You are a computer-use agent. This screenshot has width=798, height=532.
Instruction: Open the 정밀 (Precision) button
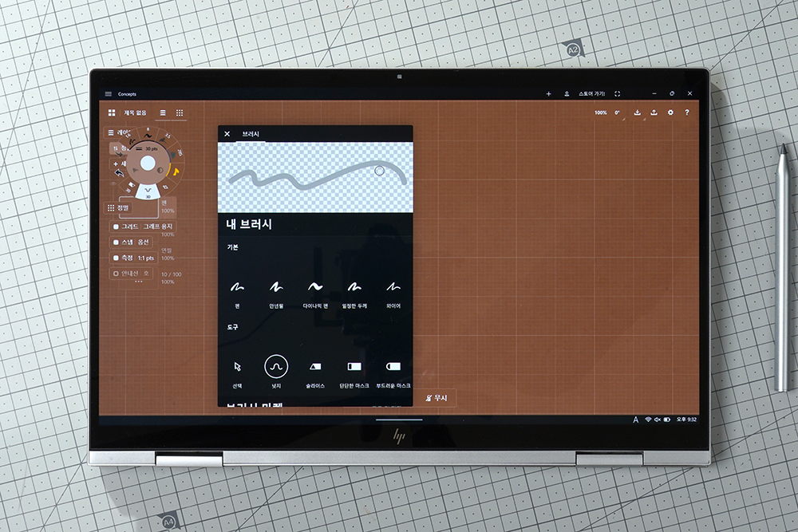119,207
